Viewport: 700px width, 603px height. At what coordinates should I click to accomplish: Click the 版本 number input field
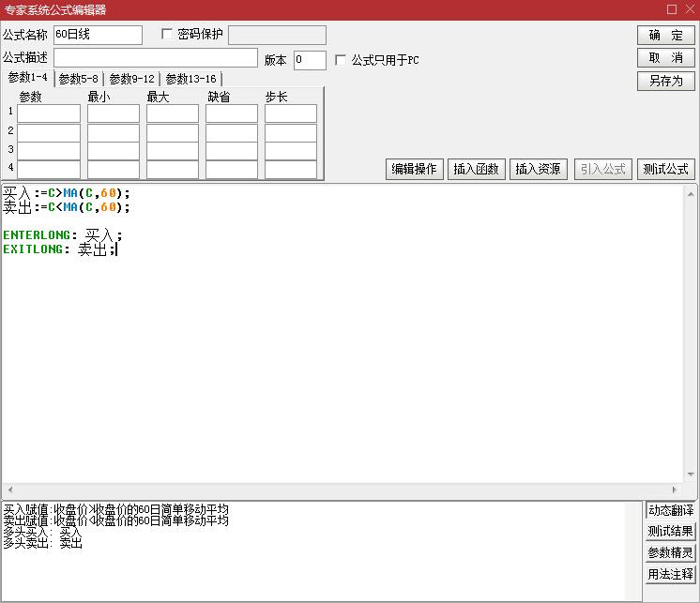[x=310, y=60]
